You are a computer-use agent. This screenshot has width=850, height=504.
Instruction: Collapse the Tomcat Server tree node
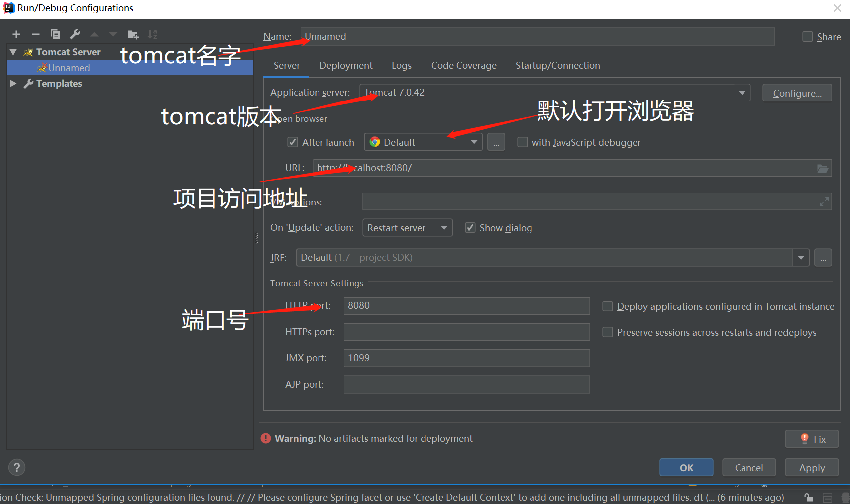tap(13, 52)
